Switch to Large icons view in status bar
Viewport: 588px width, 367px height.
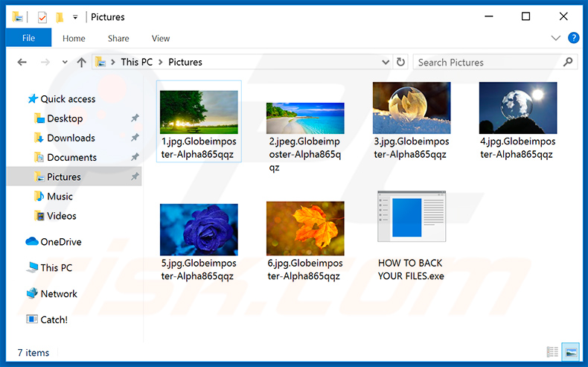point(571,352)
